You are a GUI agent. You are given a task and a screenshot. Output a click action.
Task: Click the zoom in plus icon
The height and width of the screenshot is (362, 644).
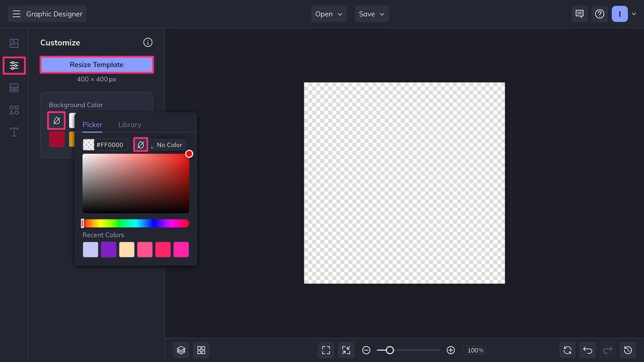[x=451, y=350]
